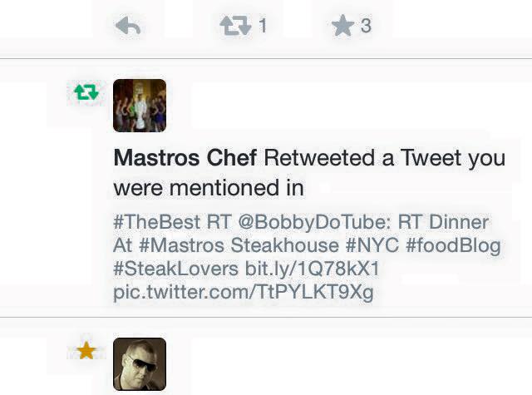Open the pic.twitter.com/TtPYLKT9Xg link

click(244, 292)
